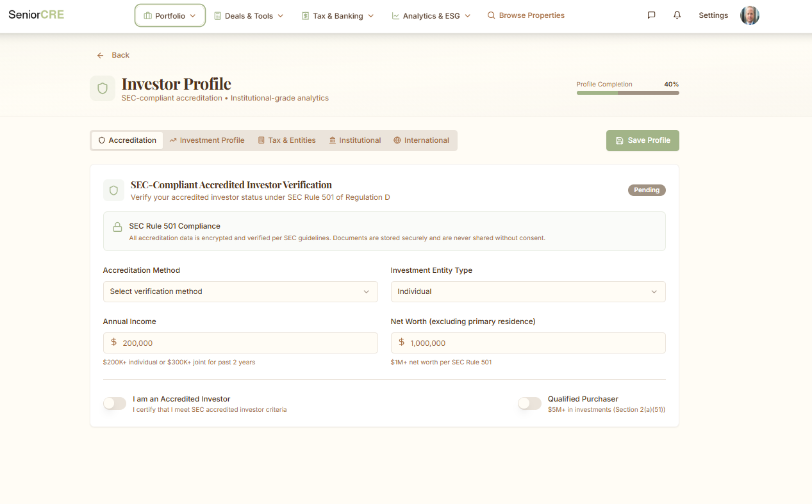The height and width of the screenshot is (504, 812).
Task: Open the user avatar menu
Action: 750,15
